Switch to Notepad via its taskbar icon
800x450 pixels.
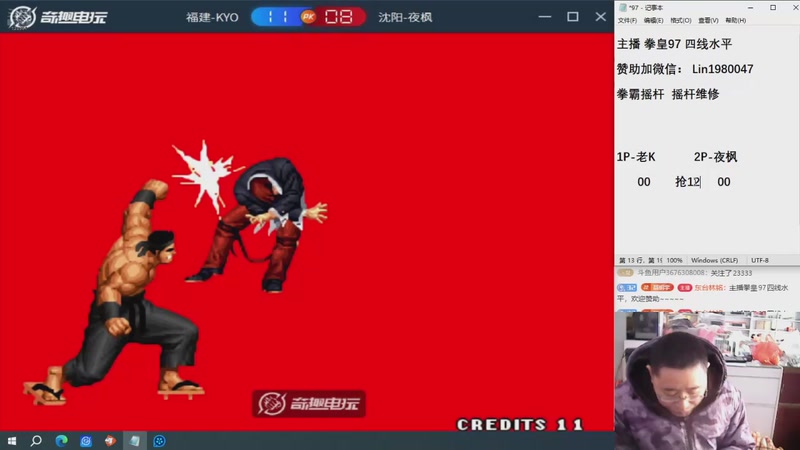[x=135, y=441]
